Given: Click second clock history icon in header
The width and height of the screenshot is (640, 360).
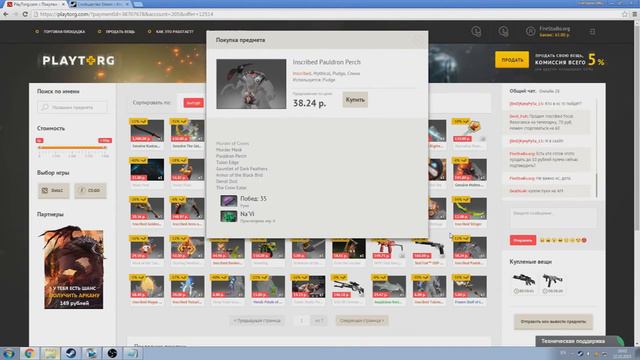Looking at the screenshot, I should pyautogui.click(x=503, y=31).
